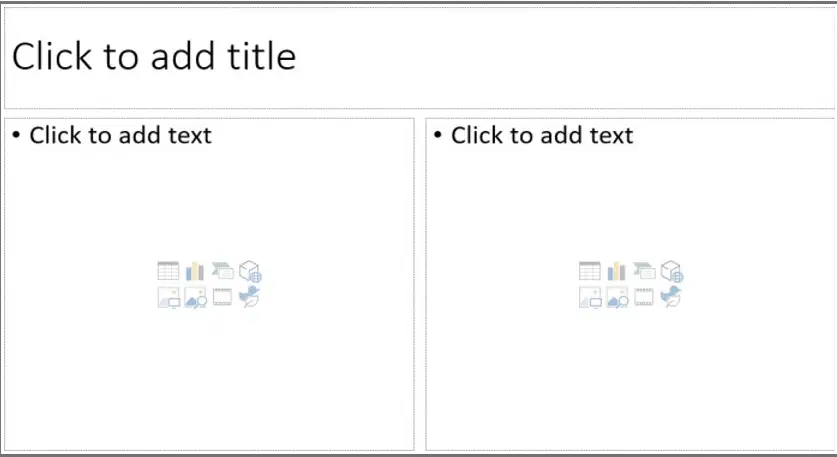Click 'Click to add text' in left placeholder
Viewport: 837px width, 457px height.
tap(121, 135)
